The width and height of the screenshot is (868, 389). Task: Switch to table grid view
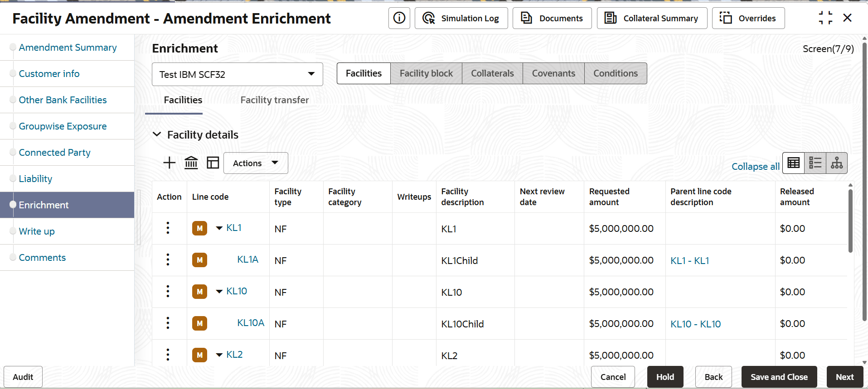tap(793, 163)
